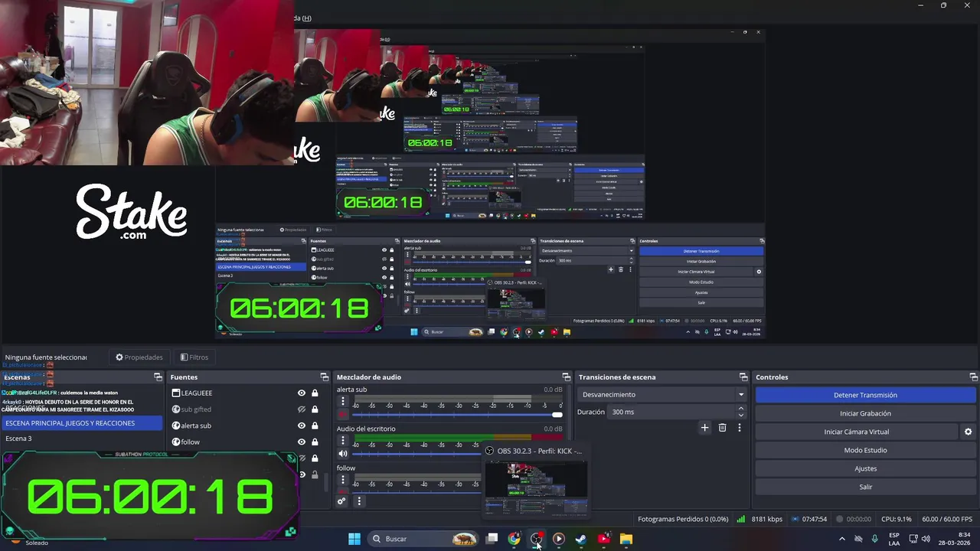Open options menu for Audio del escritorio
This screenshot has height=551, width=980.
(x=343, y=441)
